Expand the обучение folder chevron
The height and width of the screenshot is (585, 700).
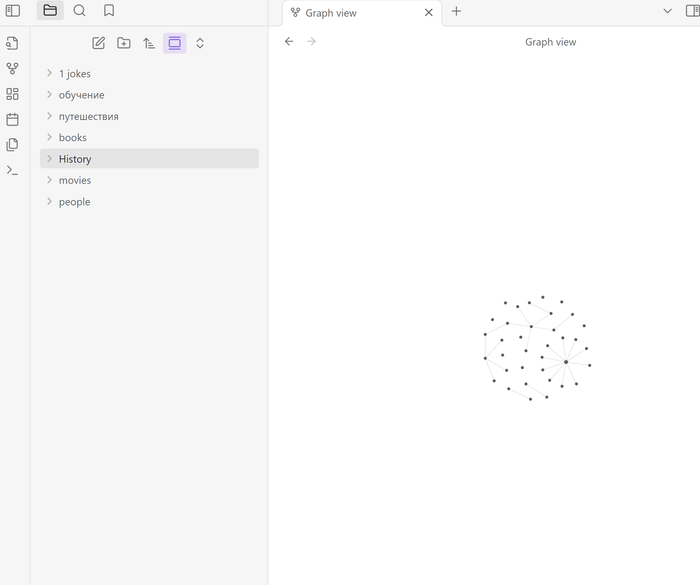click(x=50, y=95)
